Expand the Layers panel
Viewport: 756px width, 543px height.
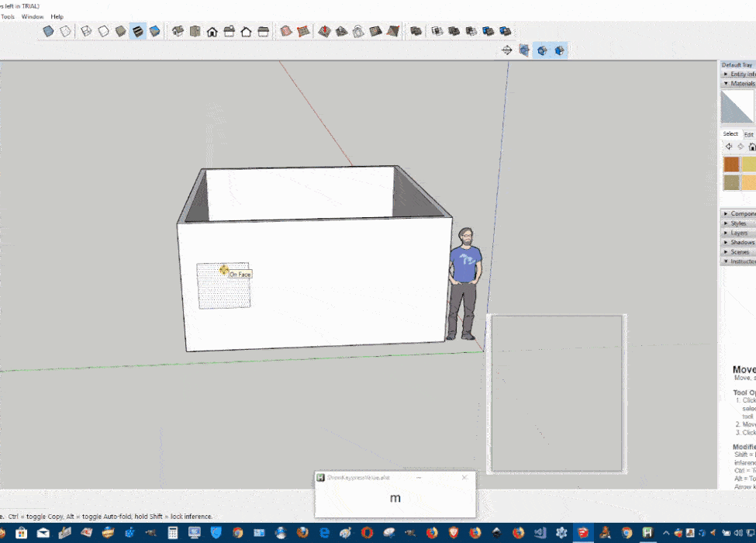(x=738, y=233)
